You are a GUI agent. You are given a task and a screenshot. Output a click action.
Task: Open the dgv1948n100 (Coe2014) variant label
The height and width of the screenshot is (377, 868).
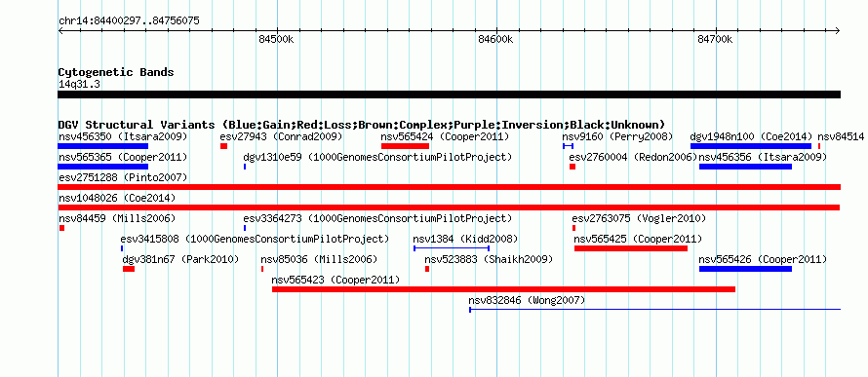tap(751, 136)
